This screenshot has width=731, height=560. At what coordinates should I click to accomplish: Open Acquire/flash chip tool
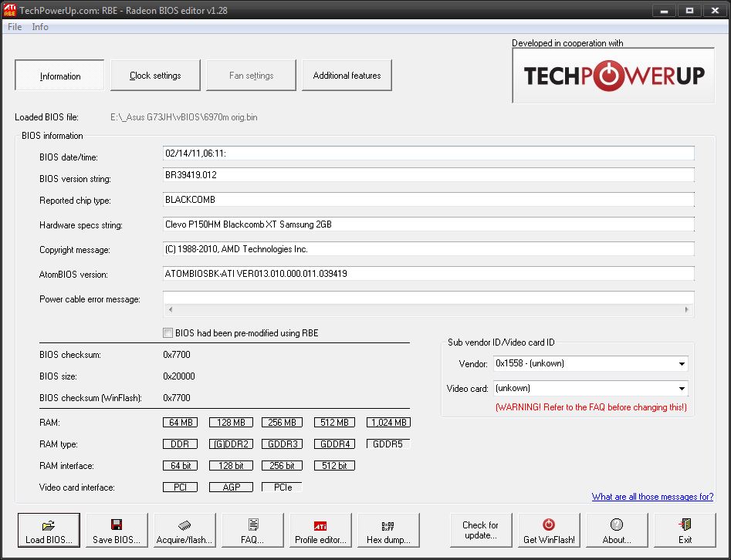tap(184, 530)
